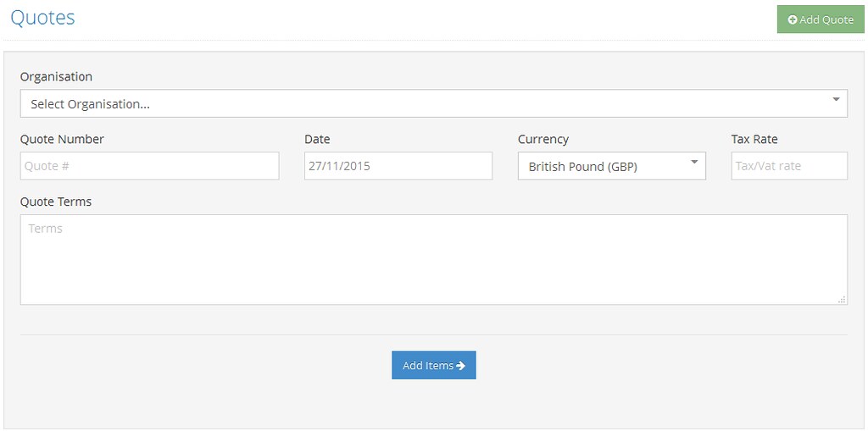Click the Quotes page heading
The image size is (868, 431).
[x=42, y=18]
